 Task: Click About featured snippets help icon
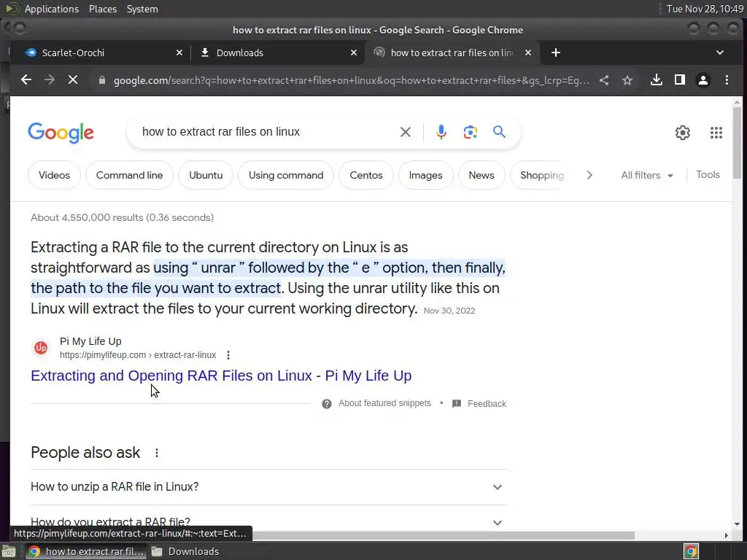pyautogui.click(x=326, y=404)
